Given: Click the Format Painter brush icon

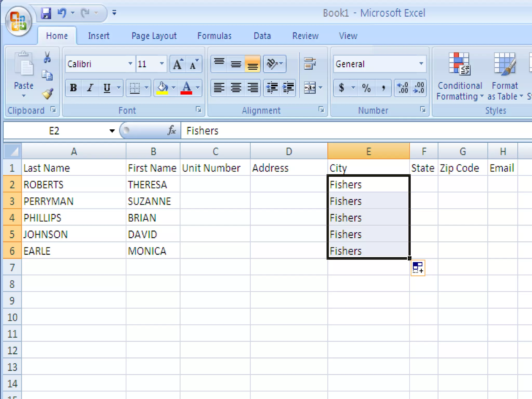Looking at the screenshot, I should [x=48, y=94].
